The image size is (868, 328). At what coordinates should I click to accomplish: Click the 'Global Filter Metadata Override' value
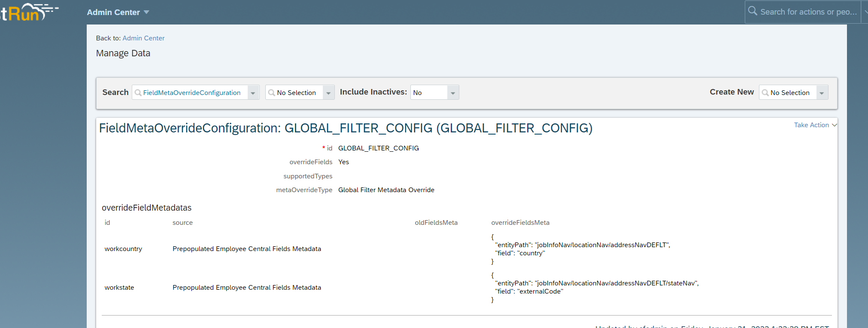click(386, 190)
